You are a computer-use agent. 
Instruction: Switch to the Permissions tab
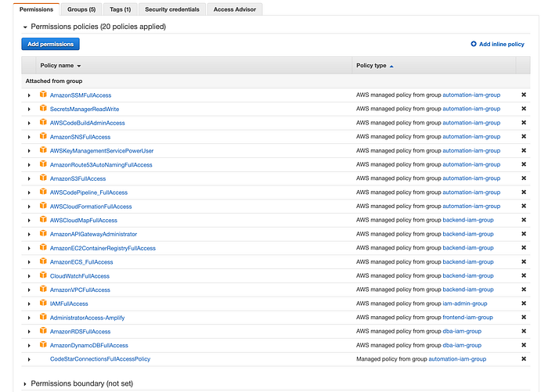(x=36, y=9)
